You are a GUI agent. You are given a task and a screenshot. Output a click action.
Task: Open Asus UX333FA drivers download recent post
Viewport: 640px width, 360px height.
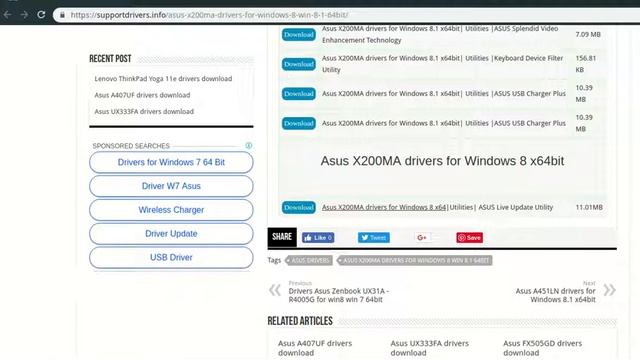144,111
